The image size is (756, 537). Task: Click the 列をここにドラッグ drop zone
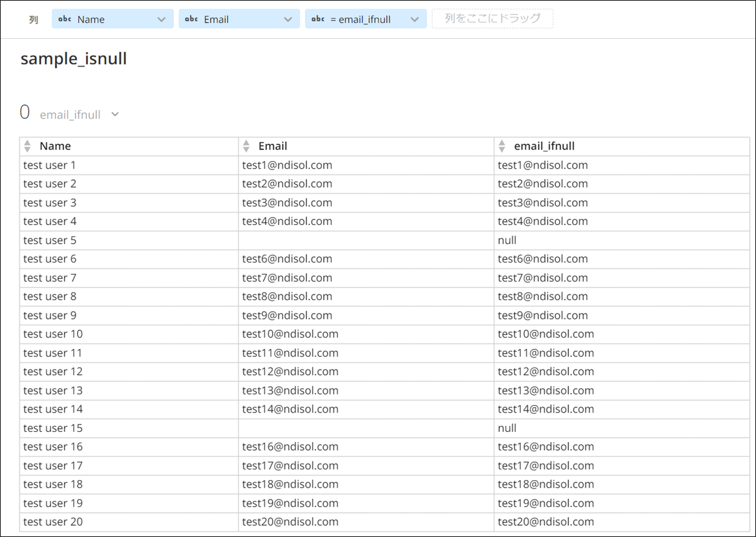tap(492, 19)
